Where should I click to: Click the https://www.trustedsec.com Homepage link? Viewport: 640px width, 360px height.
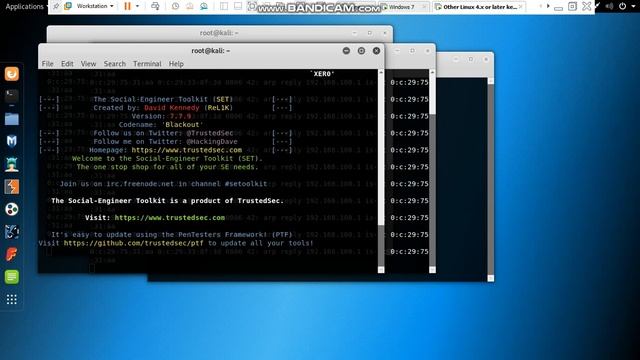coord(187,150)
